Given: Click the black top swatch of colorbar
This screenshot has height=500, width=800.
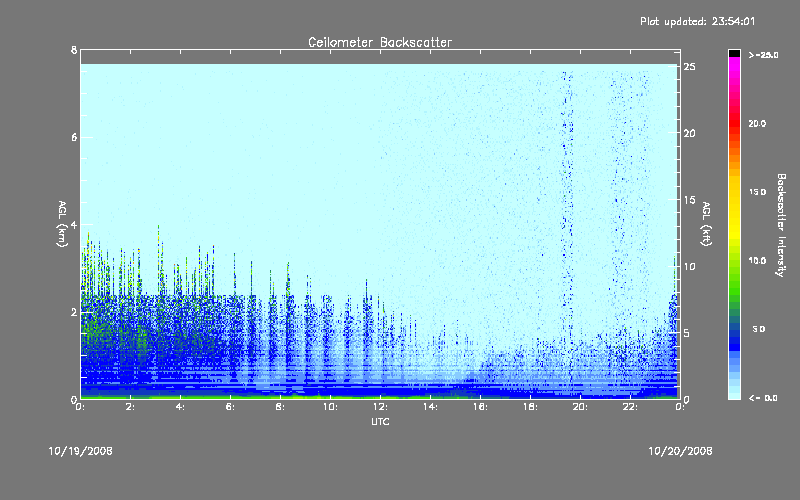Looking at the screenshot, I should point(734,53).
